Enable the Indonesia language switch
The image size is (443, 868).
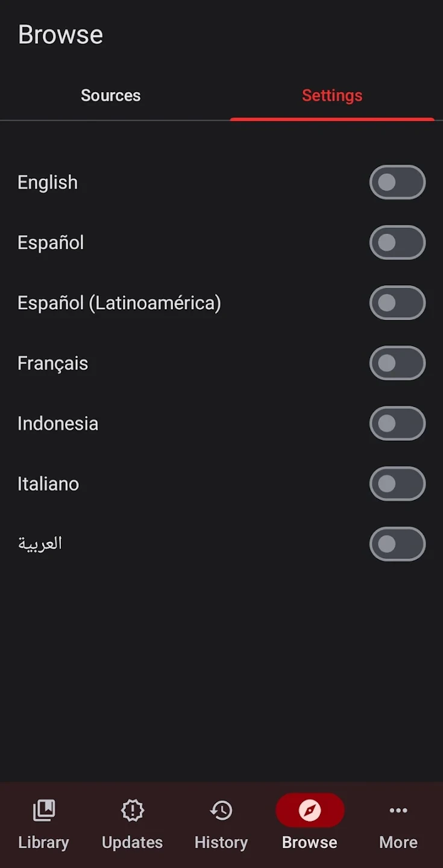(x=397, y=423)
